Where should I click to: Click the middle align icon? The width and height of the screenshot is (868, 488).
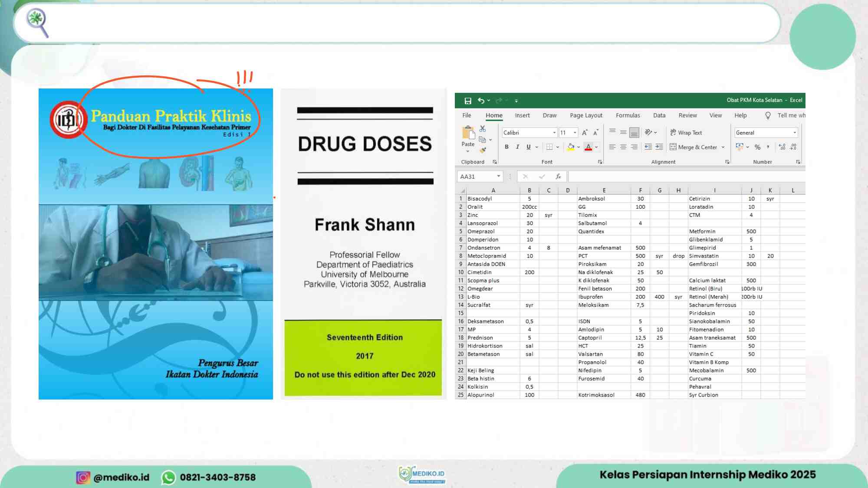[623, 132]
